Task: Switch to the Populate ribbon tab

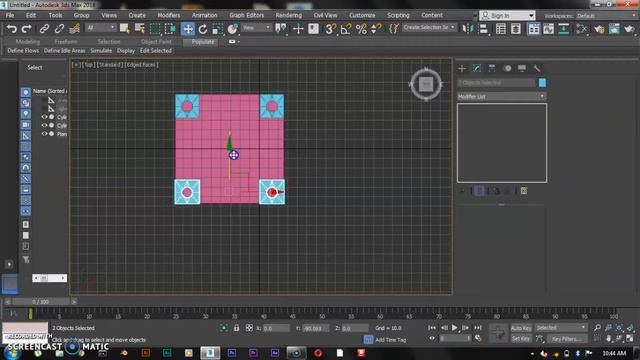Action: 203,42
